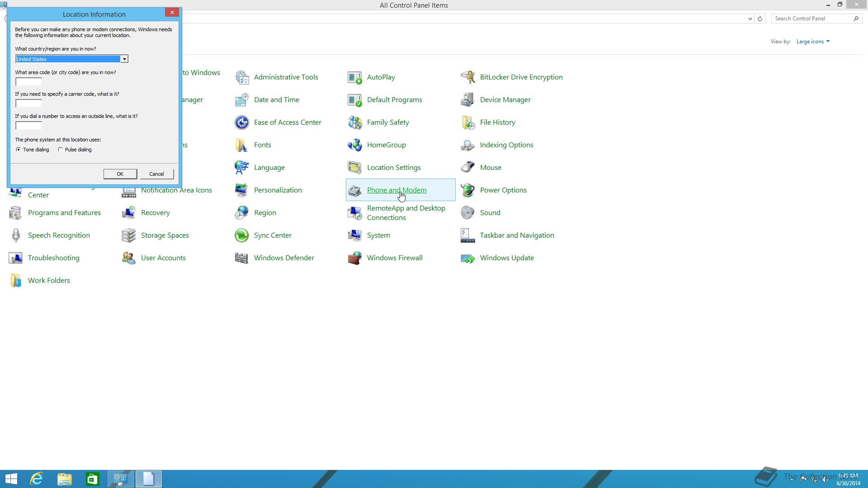Open the Notification Area Icons link
The image size is (868, 488).
[176, 190]
